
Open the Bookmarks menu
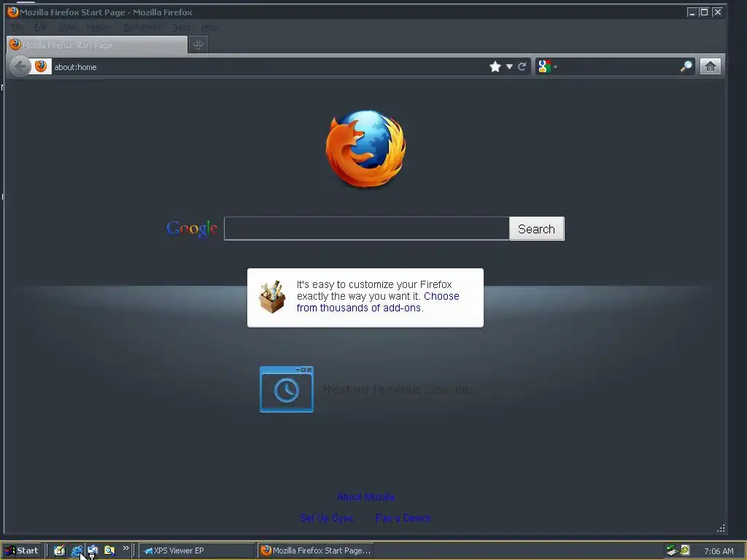[x=142, y=27]
